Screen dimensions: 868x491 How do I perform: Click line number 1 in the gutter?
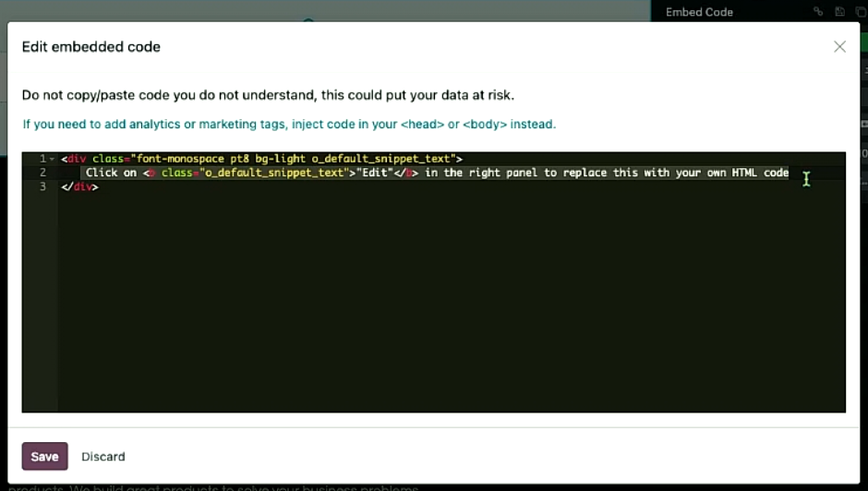[x=42, y=159]
